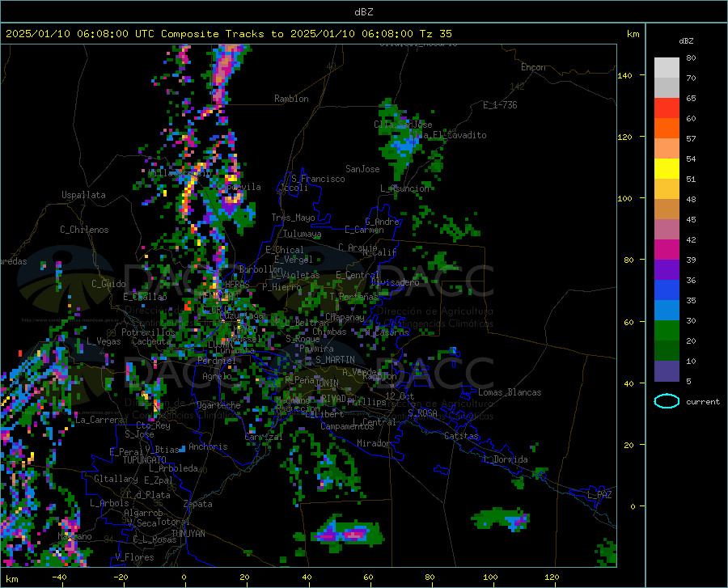728x588 pixels.
Task: Click the 'TUNUYAN' map label
Action: [x=188, y=534]
